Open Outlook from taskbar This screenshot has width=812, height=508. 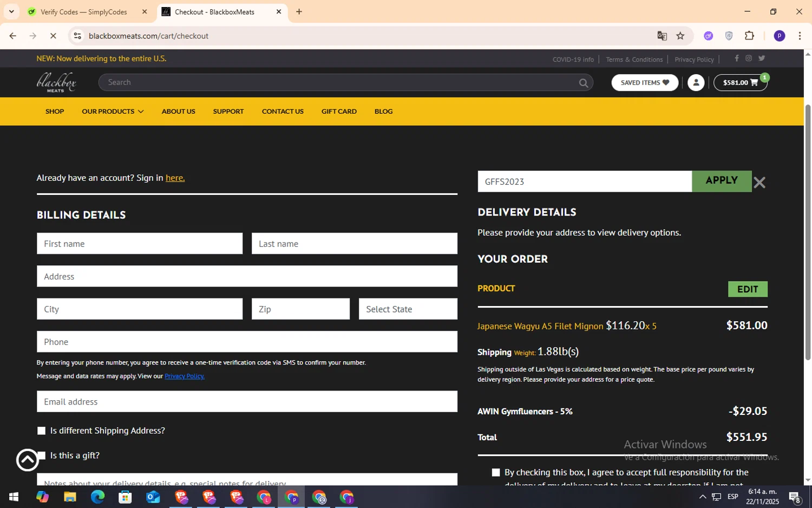153,497
